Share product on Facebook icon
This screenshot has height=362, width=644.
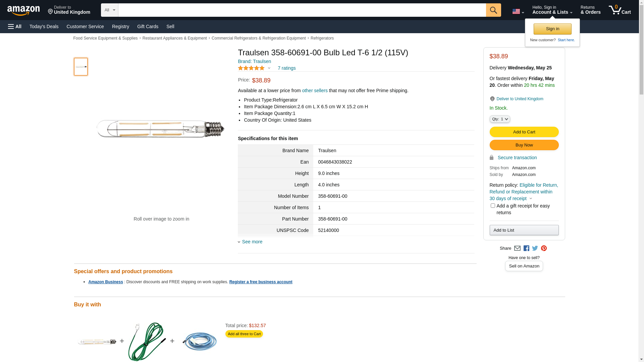(526, 248)
